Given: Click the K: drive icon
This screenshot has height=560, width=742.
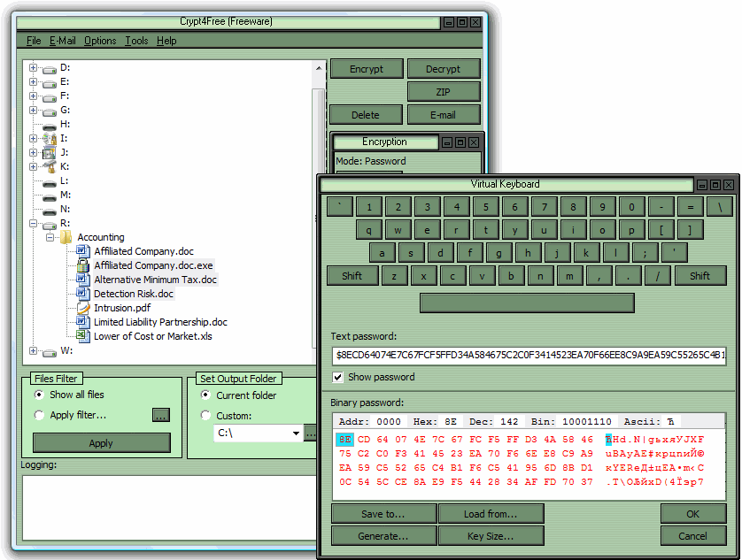Looking at the screenshot, I should [50, 166].
